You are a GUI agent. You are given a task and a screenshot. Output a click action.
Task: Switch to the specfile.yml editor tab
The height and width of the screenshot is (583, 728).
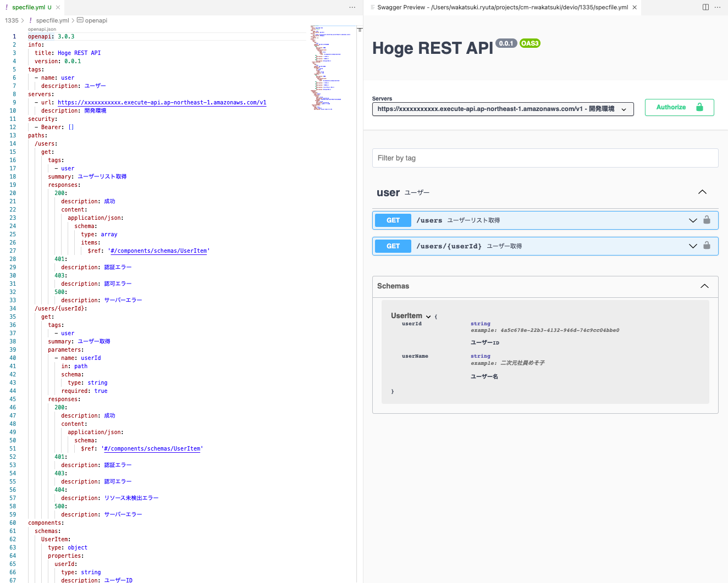tap(29, 7)
